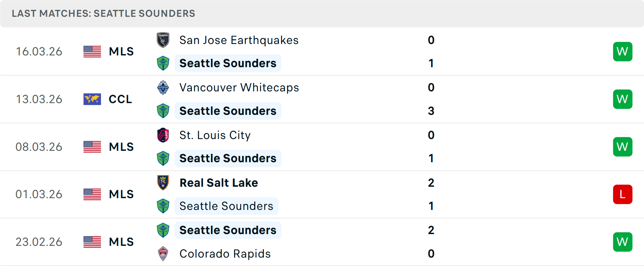The height and width of the screenshot is (266, 644).
Task: Select the green W badge for the San Jose match
Action: pos(623,51)
